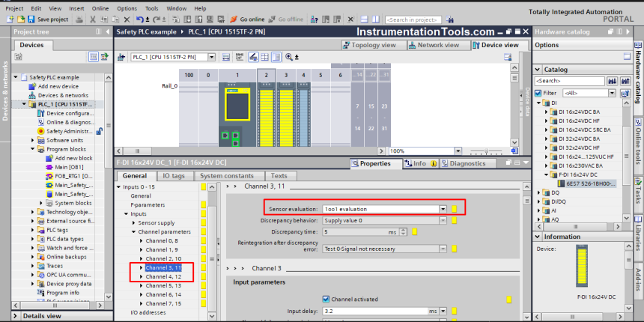Expand the PLC tags node
Viewport: 644px width, 322px height.
pos(33,230)
